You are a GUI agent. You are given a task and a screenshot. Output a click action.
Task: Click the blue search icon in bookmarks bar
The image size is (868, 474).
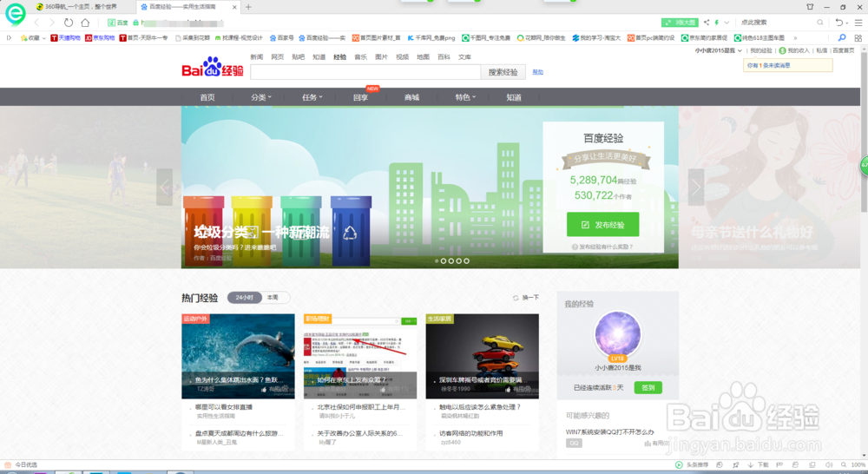842,37
